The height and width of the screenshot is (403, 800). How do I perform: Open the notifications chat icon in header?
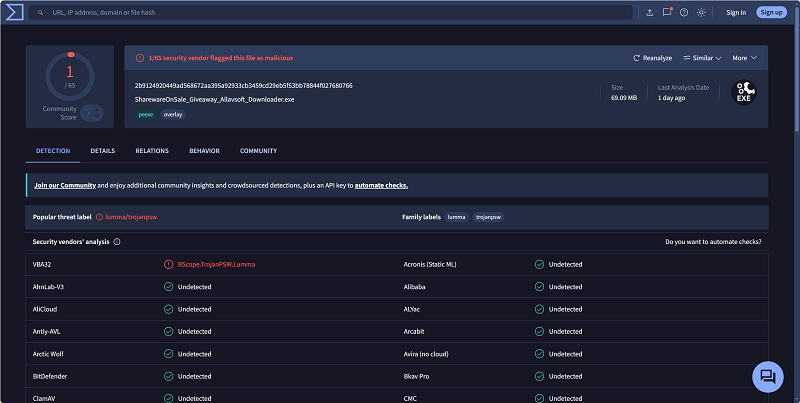click(x=667, y=12)
